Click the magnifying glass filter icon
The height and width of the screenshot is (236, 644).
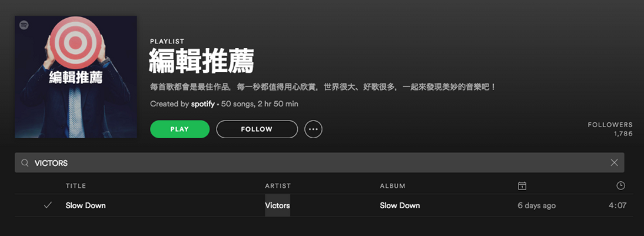click(x=25, y=163)
